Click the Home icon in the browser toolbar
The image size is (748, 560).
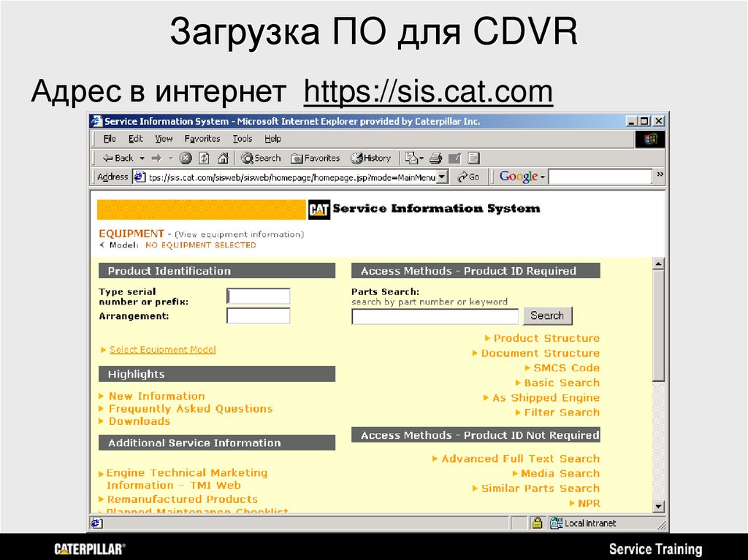224,158
